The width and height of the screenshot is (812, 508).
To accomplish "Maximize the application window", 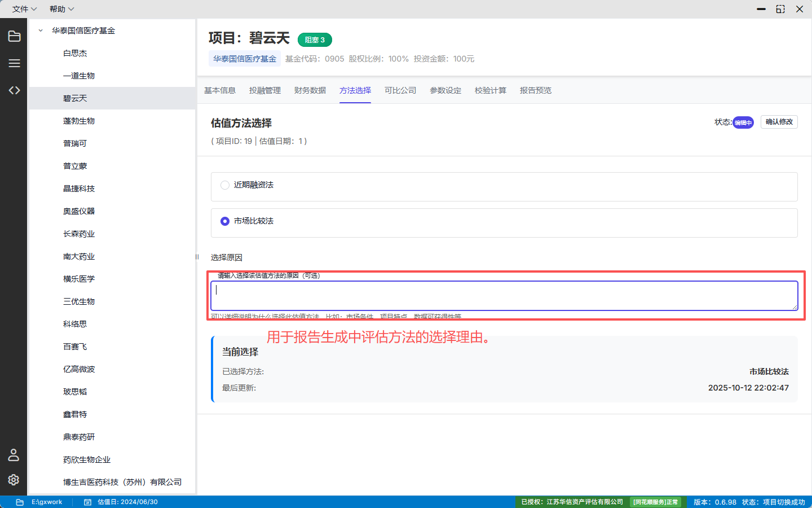I will click(x=780, y=9).
